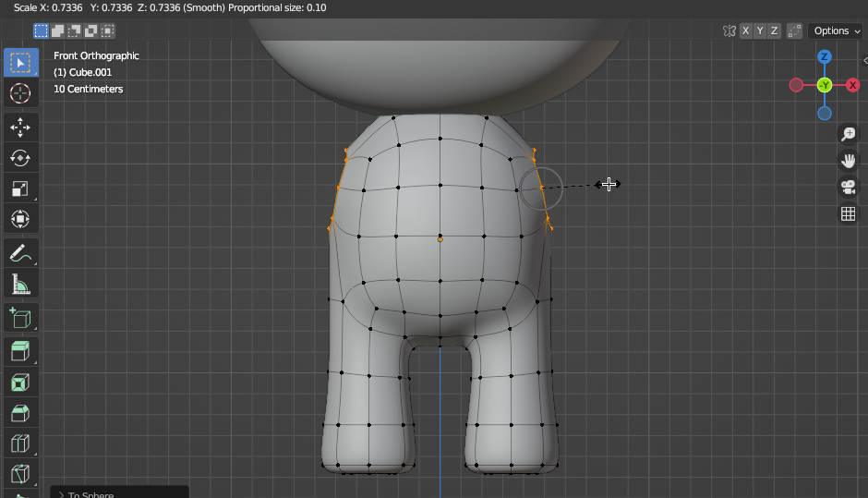Activate the 3D Cursor tool
This screenshot has height=498, width=868.
[20, 93]
